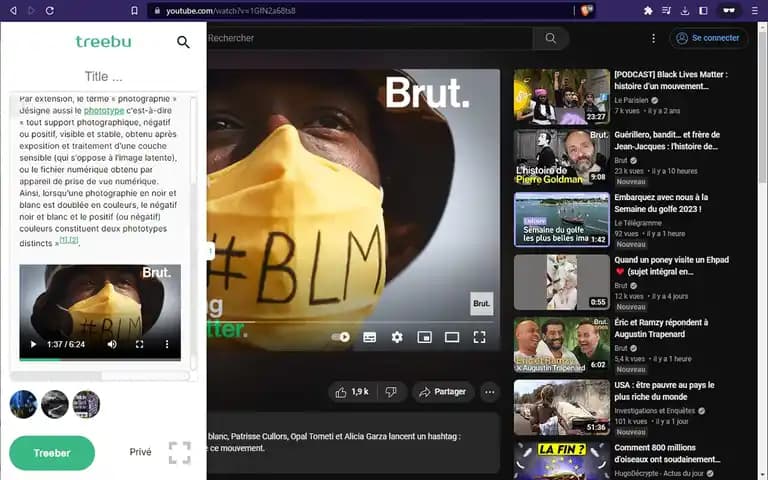The width and height of the screenshot is (768, 480).
Task: Open the browser downloads icon
Action: (685, 10)
